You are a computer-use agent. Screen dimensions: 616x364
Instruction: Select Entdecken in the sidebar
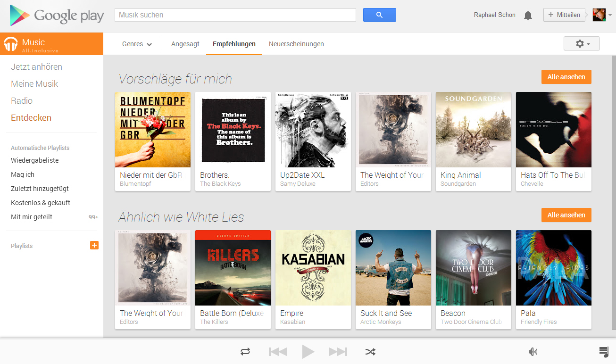[x=31, y=118]
